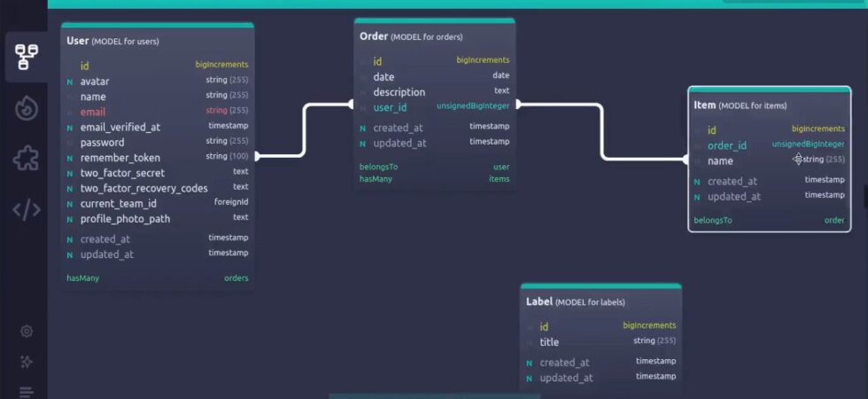Select user_id column in Order table
Image resolution: width=868 pixels, height=399 pixels.
[435, 107]
